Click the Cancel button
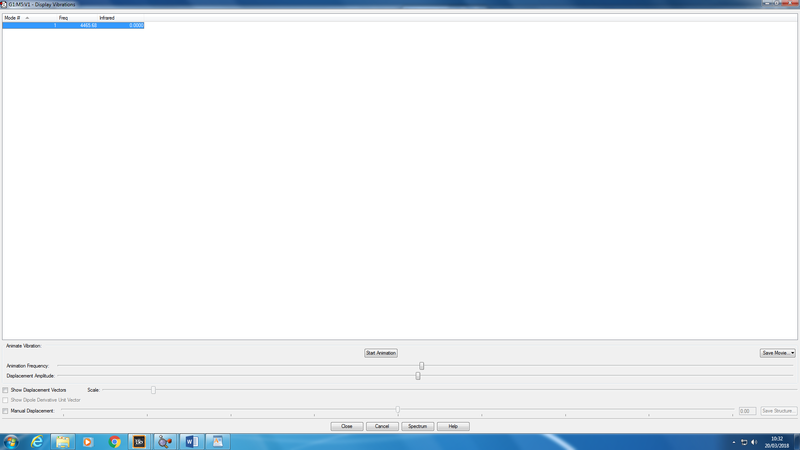This screenshot has height=450, width=800. (x=382, y=426)
